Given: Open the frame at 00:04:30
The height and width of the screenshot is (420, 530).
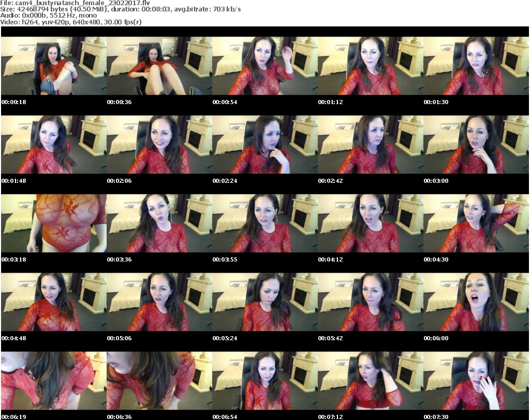Looking at the screenshot, I should [476, 223].
